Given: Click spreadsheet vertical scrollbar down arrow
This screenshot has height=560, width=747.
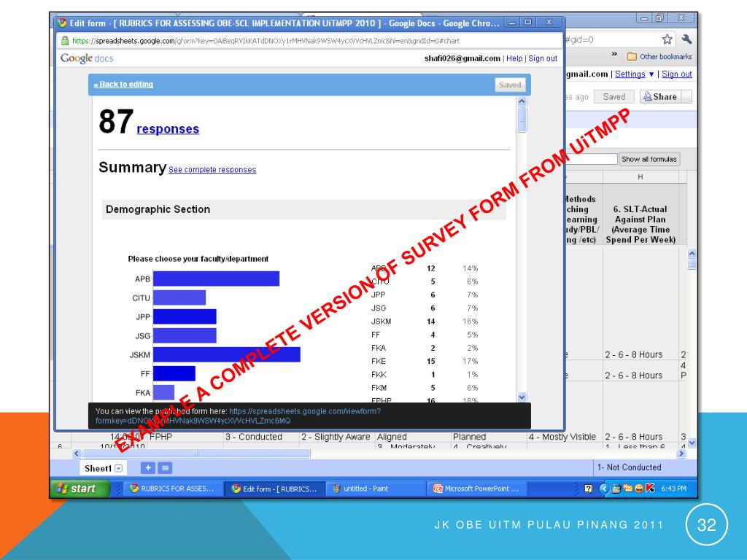Looking at the screenshot, I should coord(692,443).
